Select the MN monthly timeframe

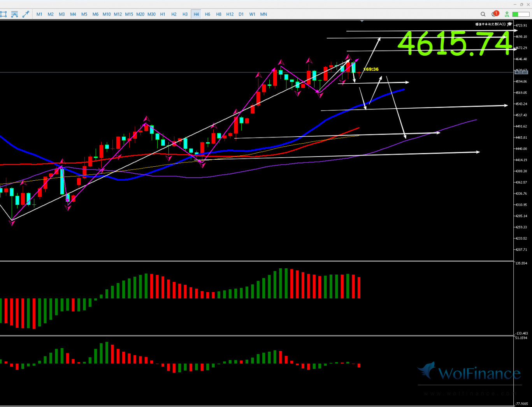(x=263, y=14)
